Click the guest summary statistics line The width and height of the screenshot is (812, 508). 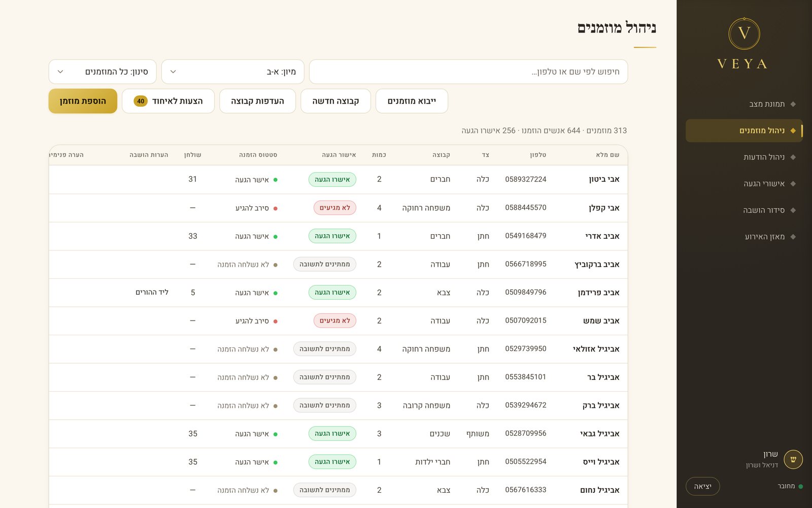click(x=544, y=131)
